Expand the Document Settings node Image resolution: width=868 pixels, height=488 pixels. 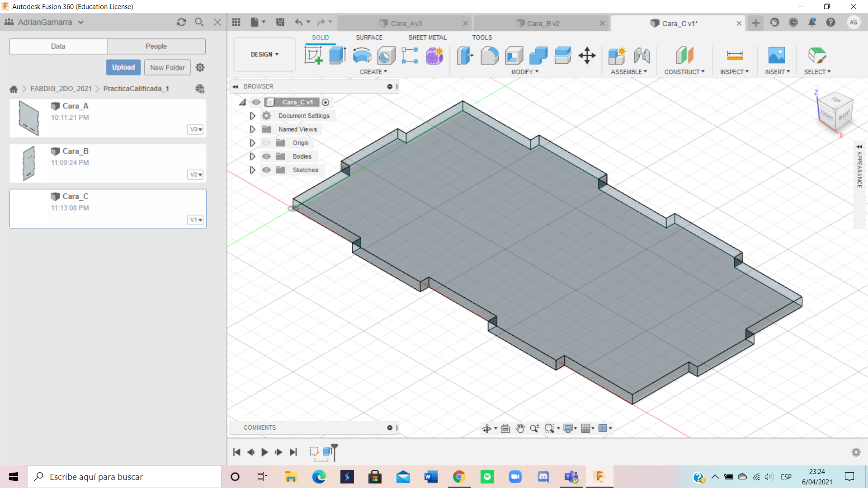[252, 116]
